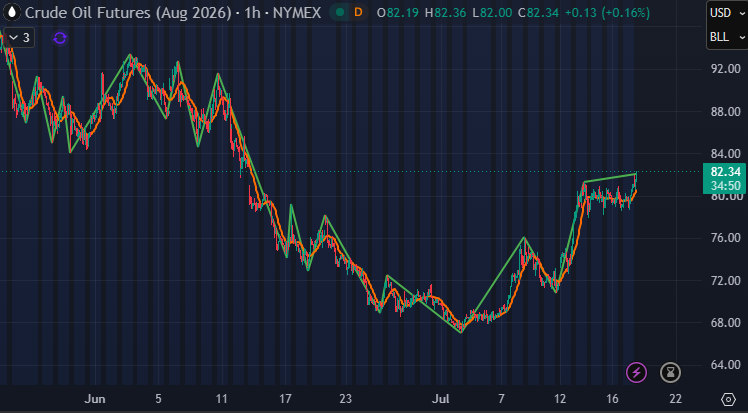Expand the collapsed indicators legend showing 3

(19, 38)
